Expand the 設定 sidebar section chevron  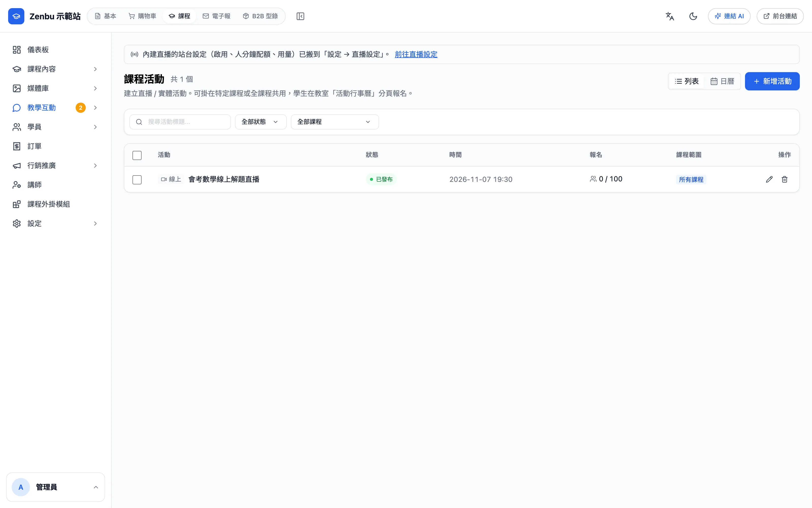[95, 224]
